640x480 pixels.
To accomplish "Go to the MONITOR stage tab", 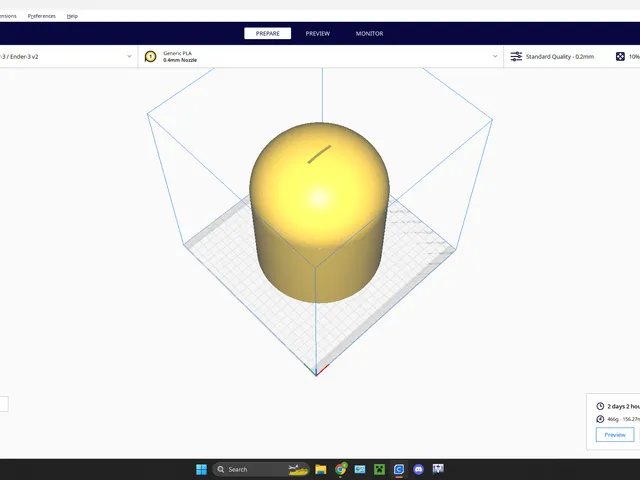I will 369,33.
